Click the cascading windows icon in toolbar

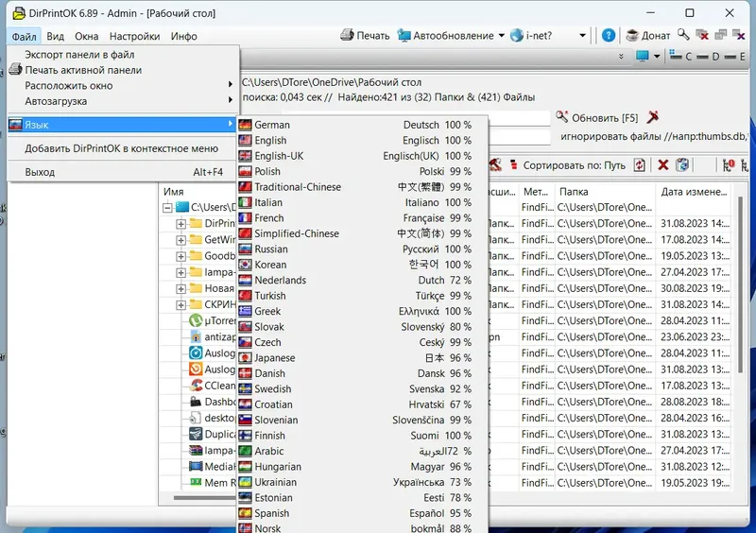coord(720,35)
